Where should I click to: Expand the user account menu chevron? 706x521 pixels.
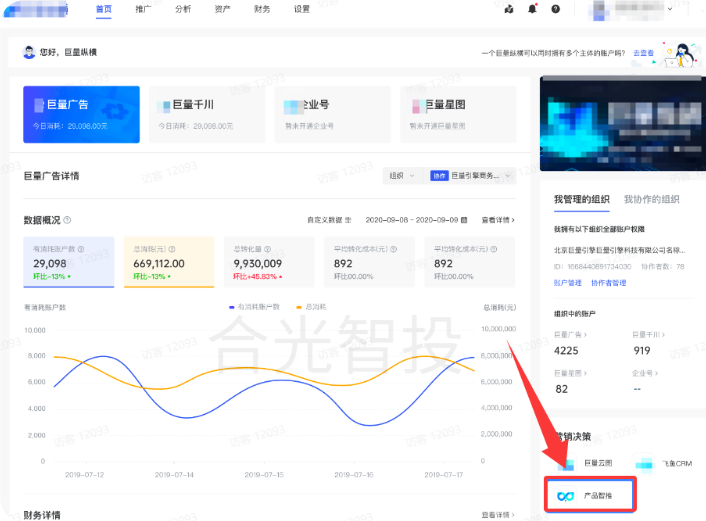tap(670, 9)
